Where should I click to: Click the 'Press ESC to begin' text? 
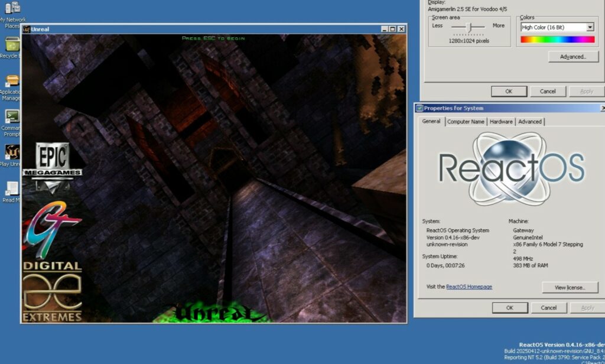point(213,38)
